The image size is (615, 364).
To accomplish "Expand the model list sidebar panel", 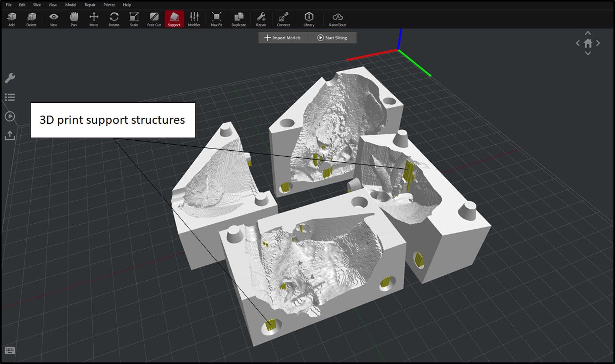I will 10,97.
